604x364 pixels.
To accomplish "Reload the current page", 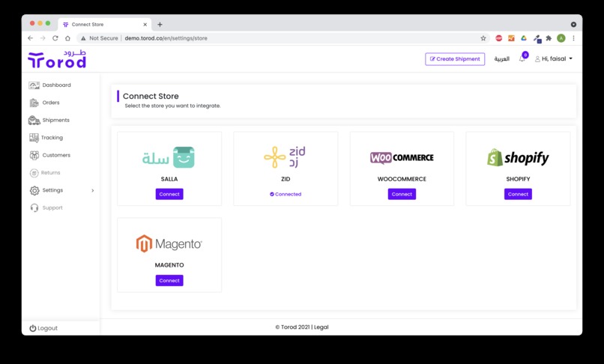I will (x=55, y=38).
